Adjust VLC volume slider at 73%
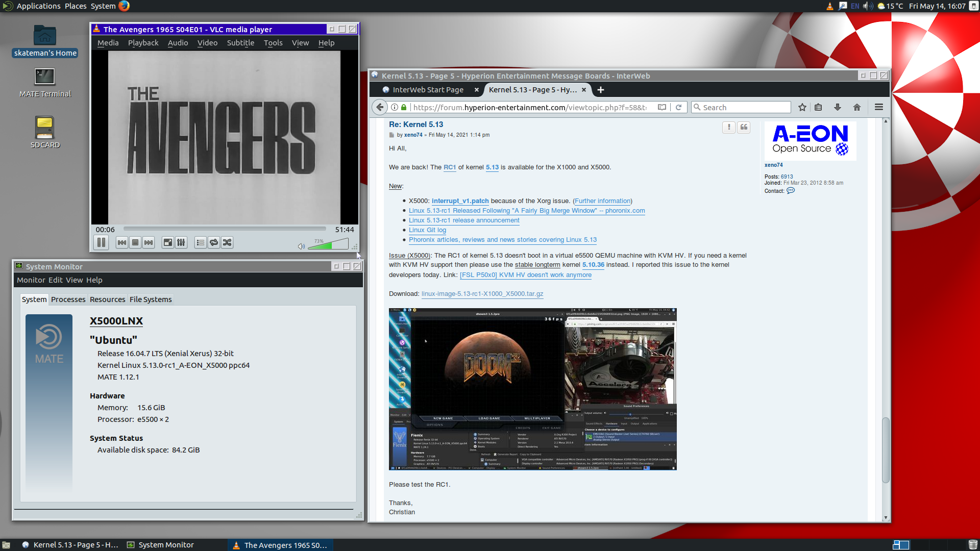 [328, 244]
